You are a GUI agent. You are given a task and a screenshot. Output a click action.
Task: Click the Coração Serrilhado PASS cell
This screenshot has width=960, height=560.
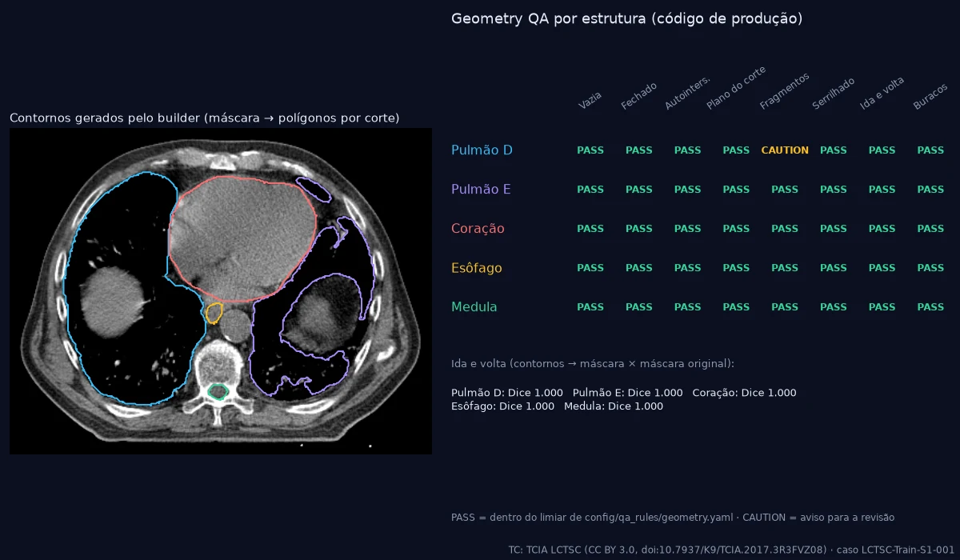click(834, 229)
